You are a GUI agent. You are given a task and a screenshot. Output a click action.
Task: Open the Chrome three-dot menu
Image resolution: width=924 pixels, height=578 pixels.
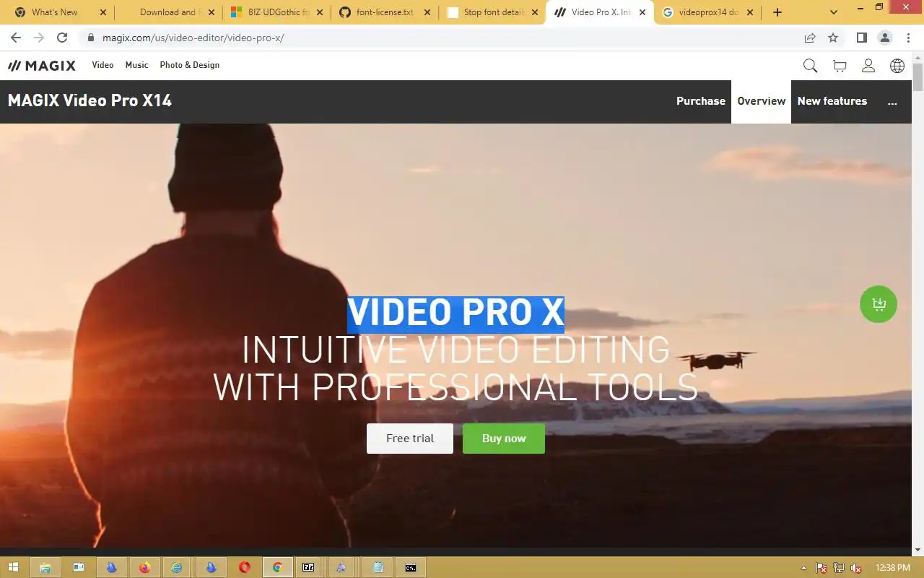(908, 38)
